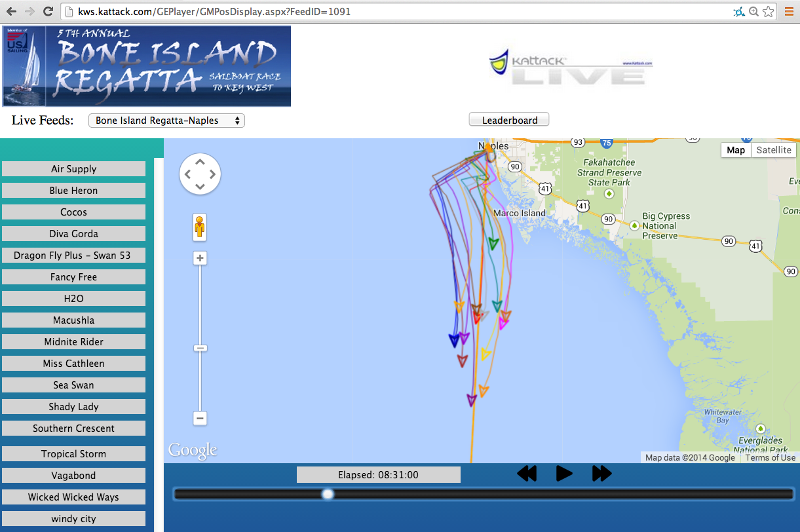Zoom in on the map

pos(200,258)
